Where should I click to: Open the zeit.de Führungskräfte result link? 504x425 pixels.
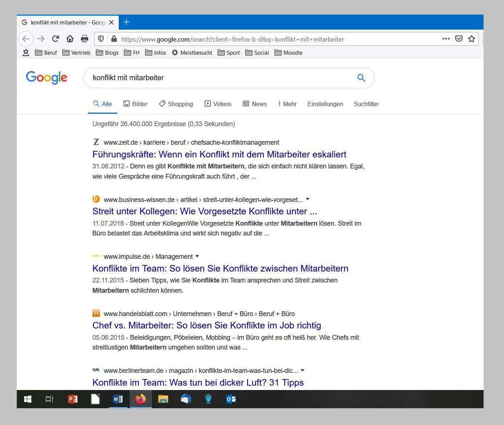coord(219,154)
